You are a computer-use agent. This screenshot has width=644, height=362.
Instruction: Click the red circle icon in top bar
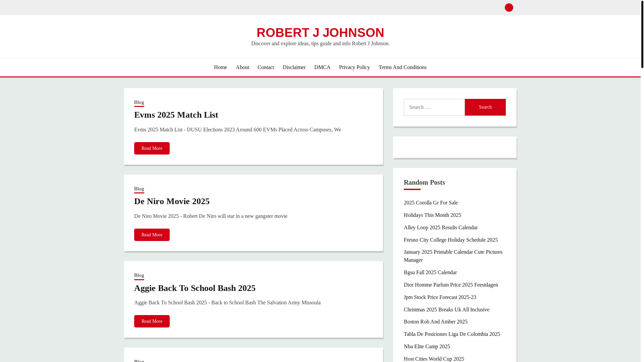coord(509,7)
